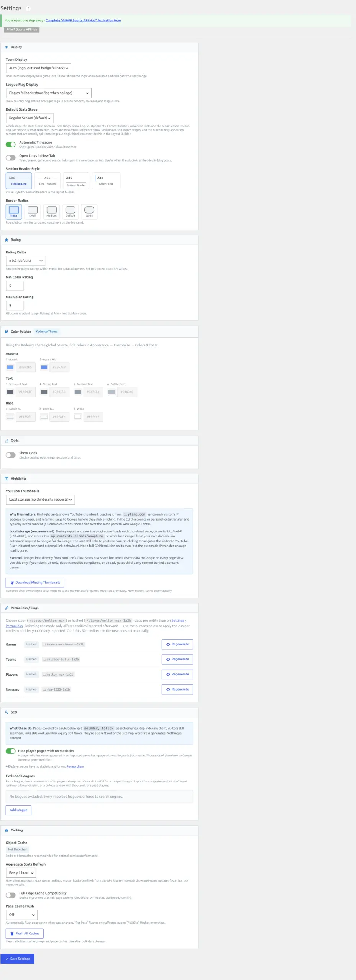The width and height of the screenshot is (356, 980).
Task: Click the Accent color swatch #3B82F6
Action: click(10, 367)
